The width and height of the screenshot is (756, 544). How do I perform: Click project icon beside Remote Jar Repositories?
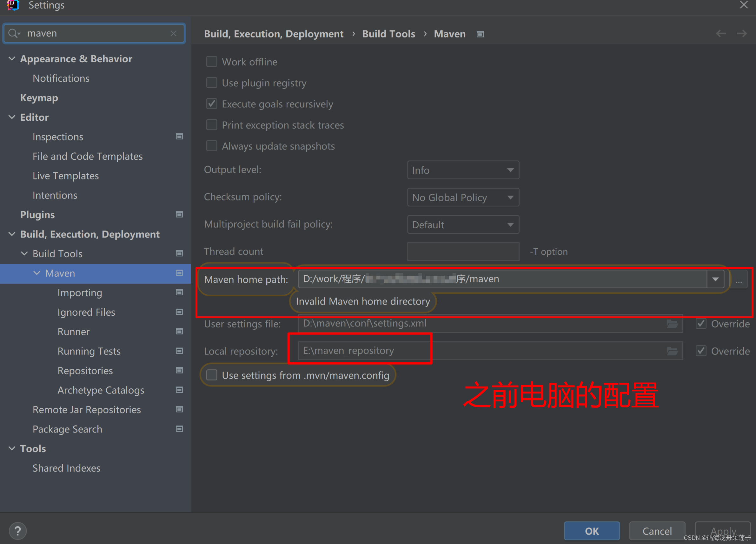tap(179, 409)
